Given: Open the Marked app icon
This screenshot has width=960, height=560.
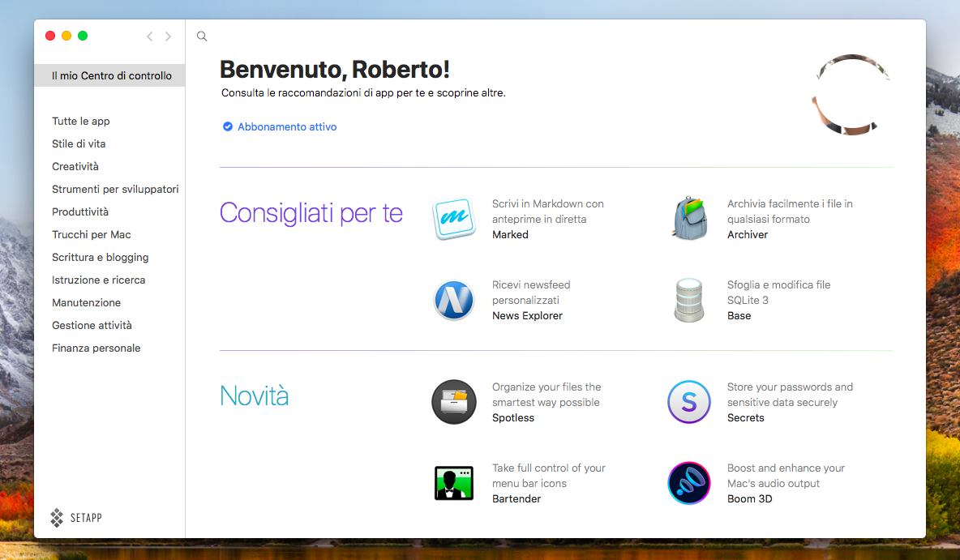Looking at the screenshot, I should [452, 219].
